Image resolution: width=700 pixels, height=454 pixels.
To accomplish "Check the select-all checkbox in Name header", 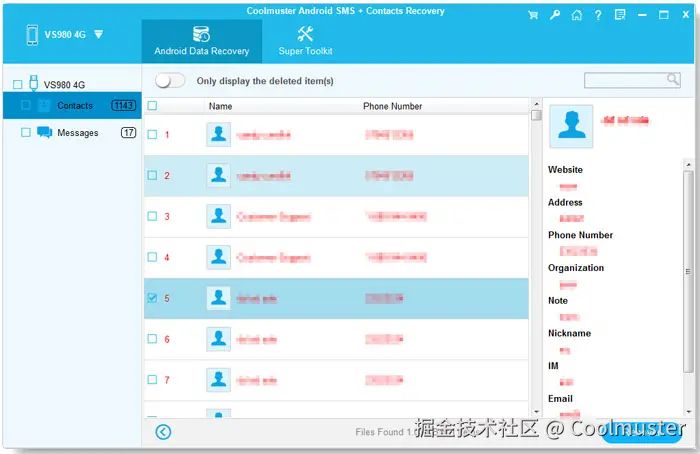I will (152, 106).
